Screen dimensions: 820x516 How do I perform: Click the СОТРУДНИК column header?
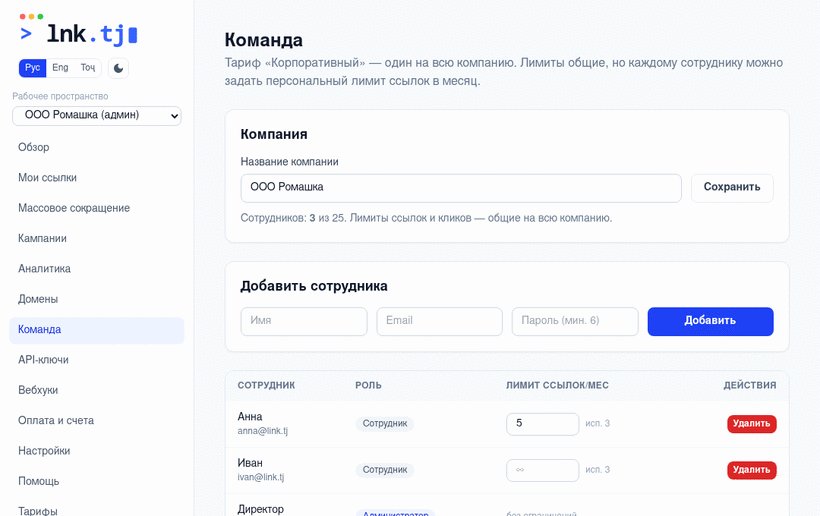266,385
